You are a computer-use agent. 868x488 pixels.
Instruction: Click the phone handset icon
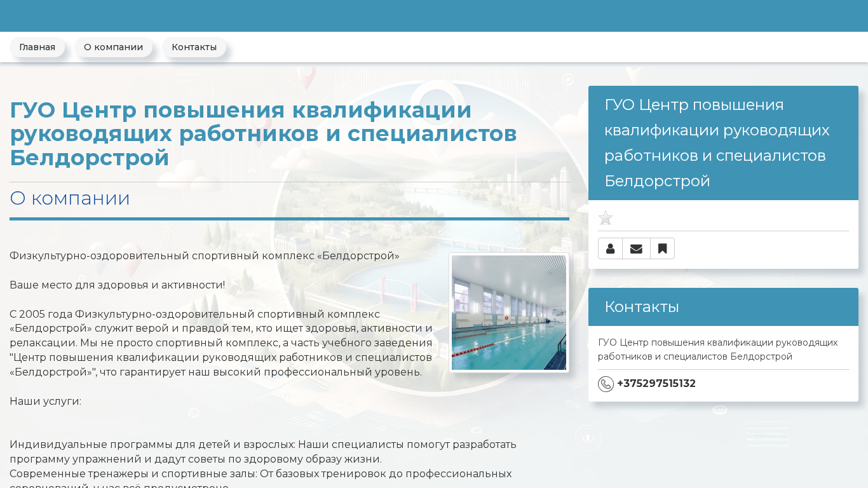[x=606, y=384]
